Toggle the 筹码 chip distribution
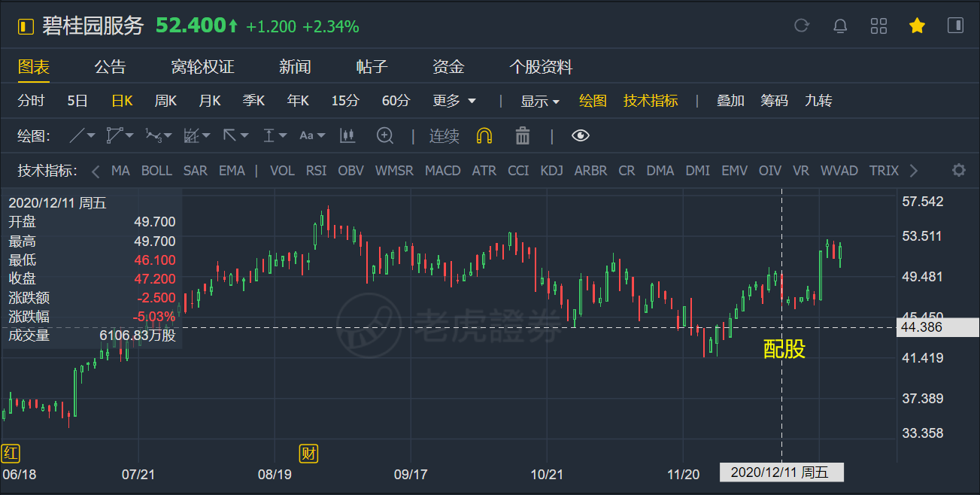This screenshot has height=495, width=980. [774, 101]
